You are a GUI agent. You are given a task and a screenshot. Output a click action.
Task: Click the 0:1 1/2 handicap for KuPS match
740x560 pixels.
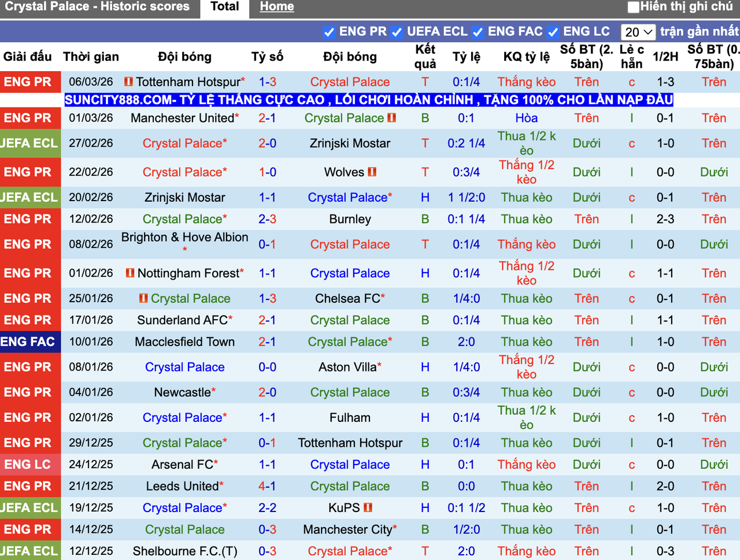(466, 508)
